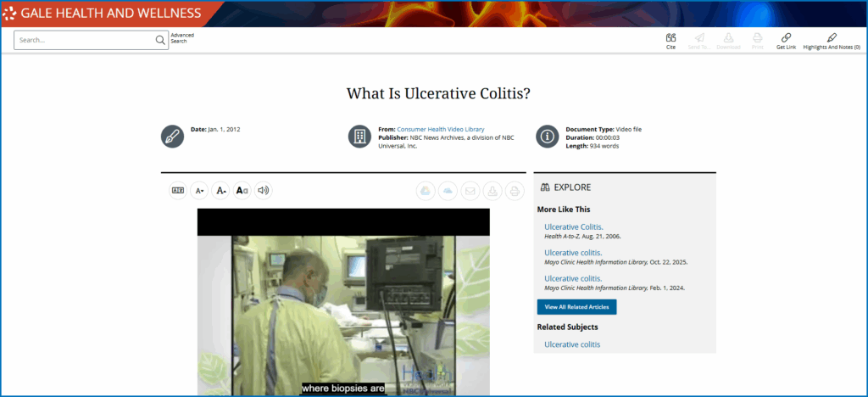Click the email envelope icon above video

(470, 191)
